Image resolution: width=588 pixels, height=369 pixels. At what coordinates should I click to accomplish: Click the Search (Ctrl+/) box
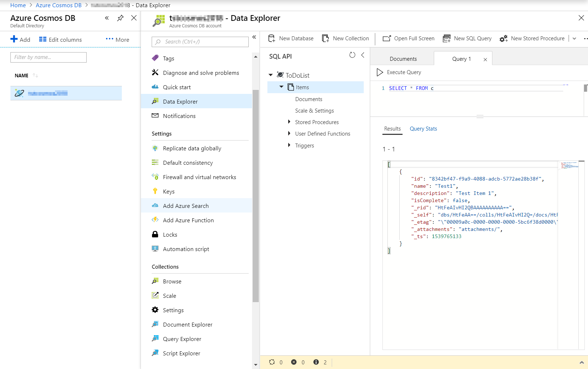point(200,42)
